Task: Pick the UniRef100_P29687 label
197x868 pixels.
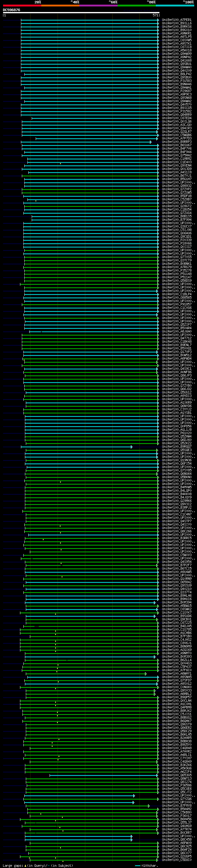Action: point(177,91)
